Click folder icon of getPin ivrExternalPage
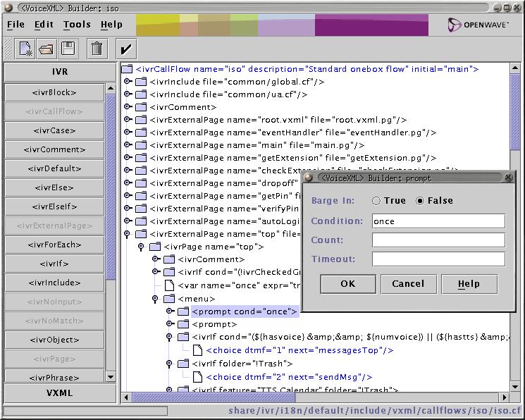The height and width of the screenshot is (420, 525). 141,196
